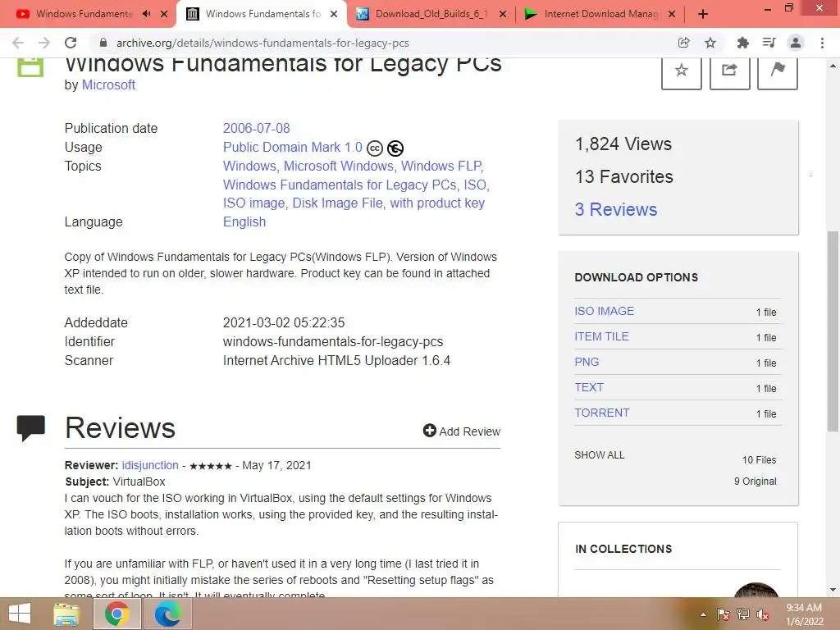Open the Microsoft author link
Viewport: 840px width, 630px height.
(x=108, y=85)
